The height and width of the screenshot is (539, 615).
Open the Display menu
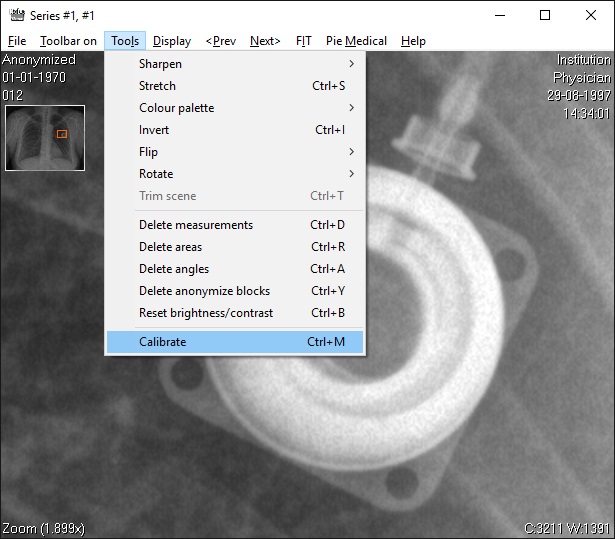point(172,41)
